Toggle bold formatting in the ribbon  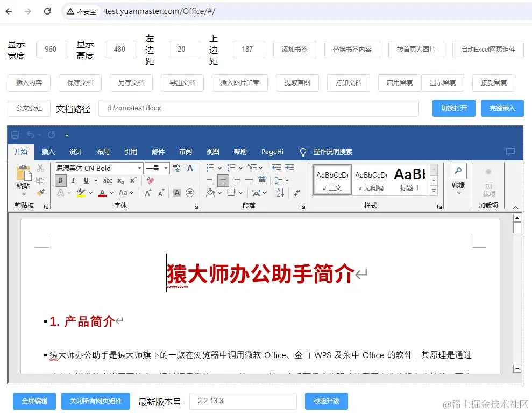pos(60,180)
